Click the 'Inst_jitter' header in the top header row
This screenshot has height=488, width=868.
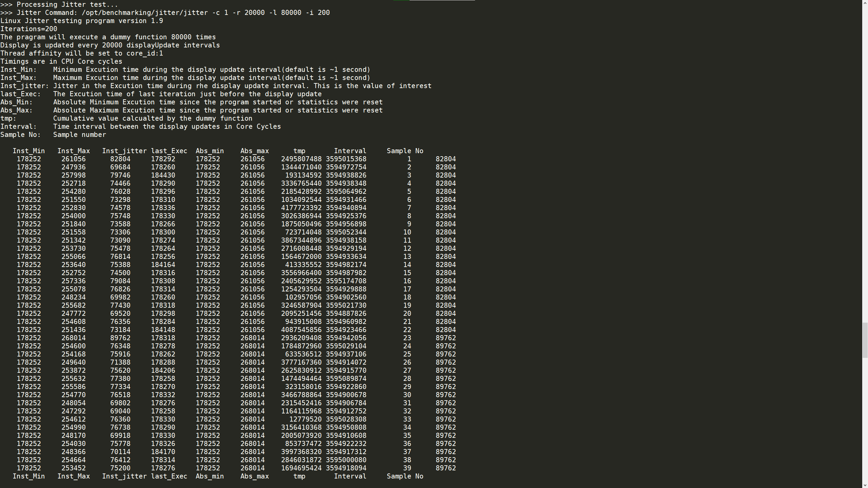point(124,151)
